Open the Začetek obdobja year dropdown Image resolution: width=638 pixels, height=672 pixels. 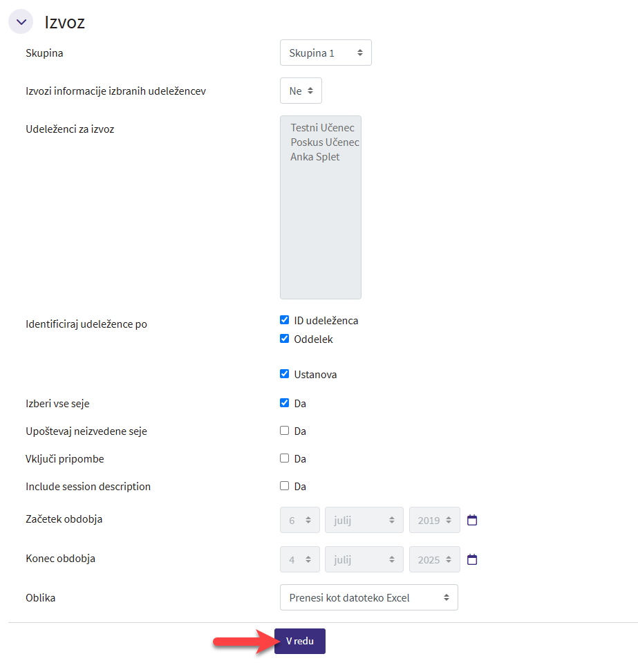pos(434,521)
